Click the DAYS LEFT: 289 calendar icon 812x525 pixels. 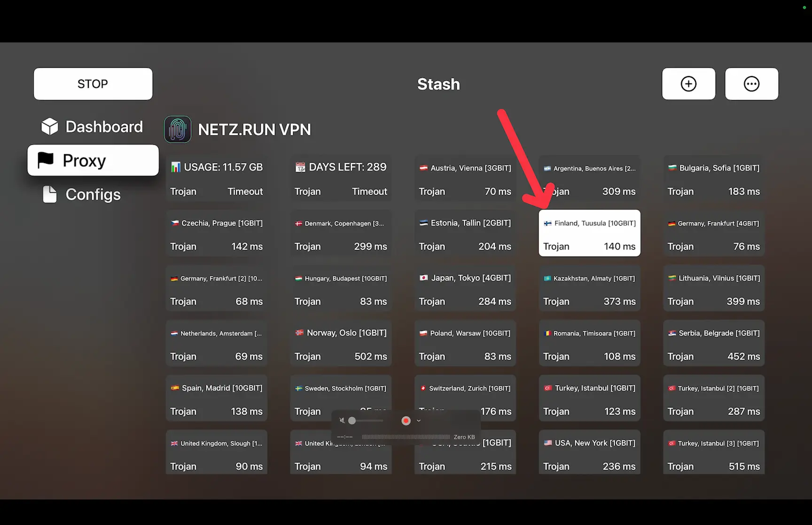point(300,167)
